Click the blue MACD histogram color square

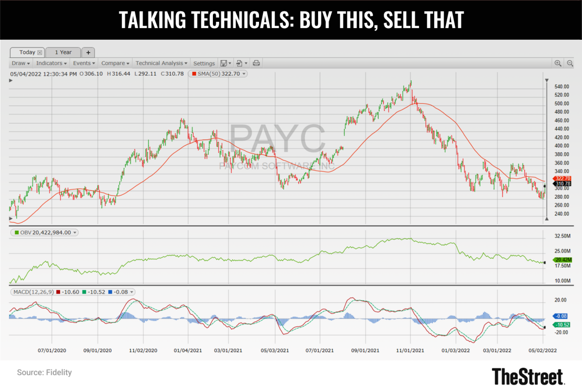(x=111, y=292)
